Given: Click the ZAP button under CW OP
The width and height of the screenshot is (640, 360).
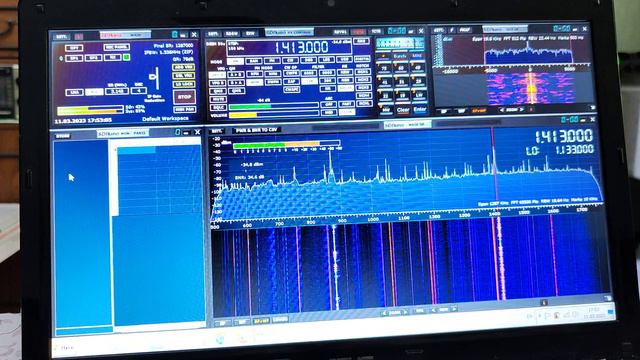Looking at the screenshot, I should 291,82.
